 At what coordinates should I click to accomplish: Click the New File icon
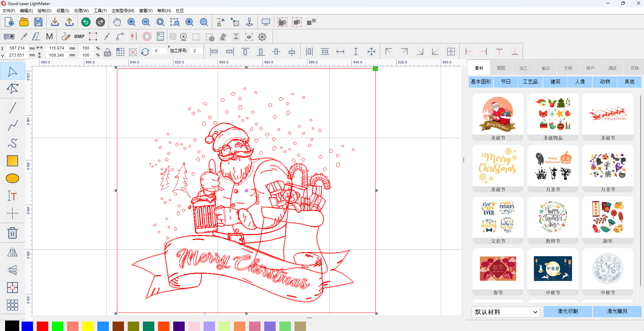click(x=9, y=22)
